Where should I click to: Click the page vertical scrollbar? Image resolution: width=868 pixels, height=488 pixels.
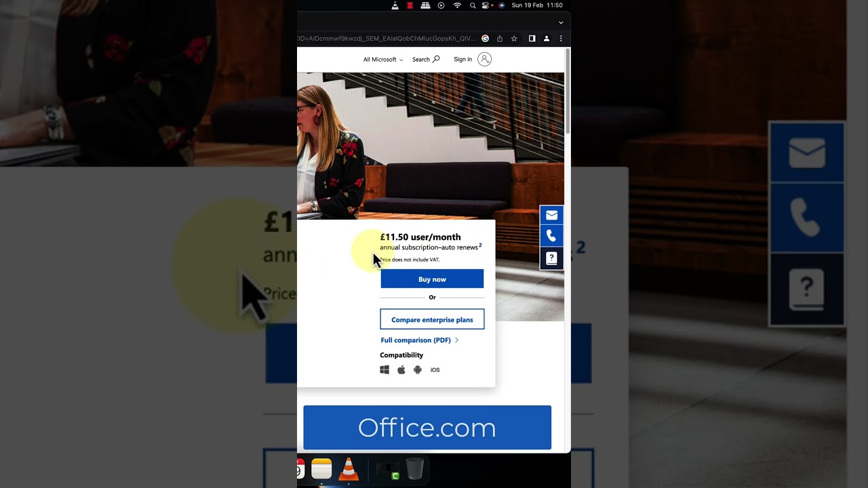pyautogui.click(x=568, y=91)
